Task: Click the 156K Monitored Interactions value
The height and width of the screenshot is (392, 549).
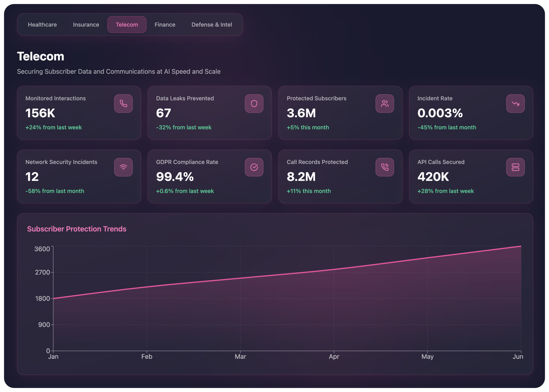Action: (40, 113)
